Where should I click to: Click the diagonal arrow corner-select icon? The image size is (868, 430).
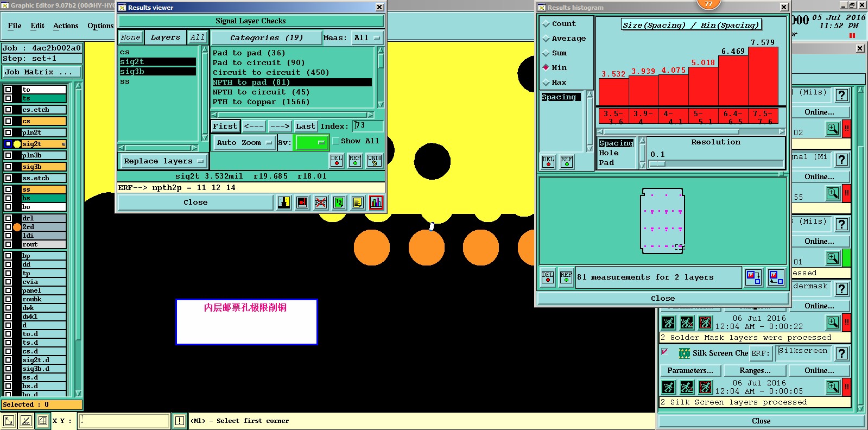[9, 421]
